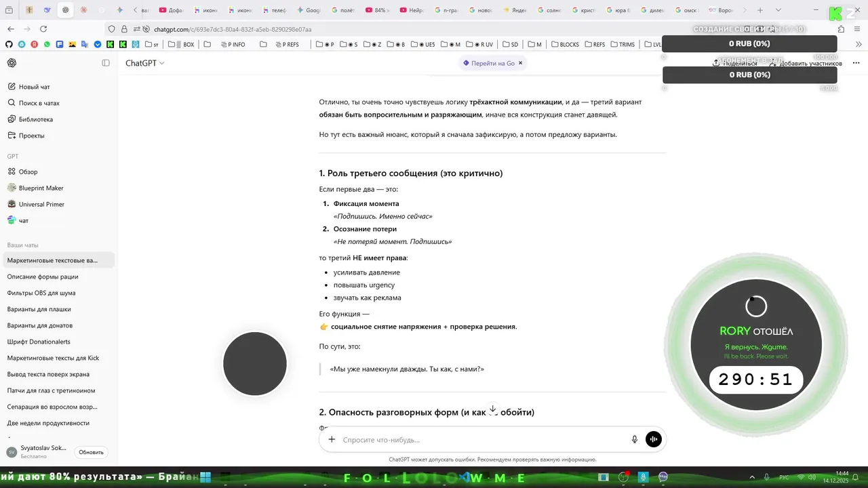
Task: Open the Библиотека library
Action: click(30, 119)
